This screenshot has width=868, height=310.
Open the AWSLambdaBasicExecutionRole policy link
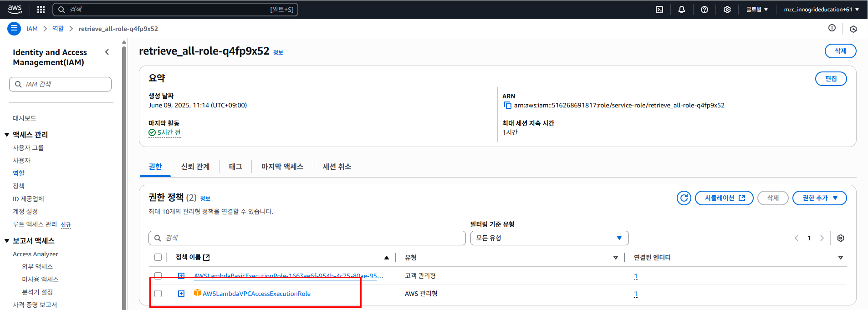tap(289, 276)
